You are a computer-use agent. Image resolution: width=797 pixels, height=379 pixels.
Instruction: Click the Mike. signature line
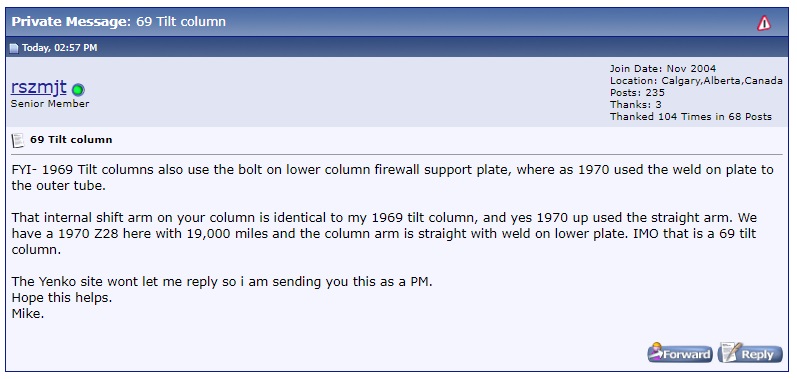[x=28, y=313]
